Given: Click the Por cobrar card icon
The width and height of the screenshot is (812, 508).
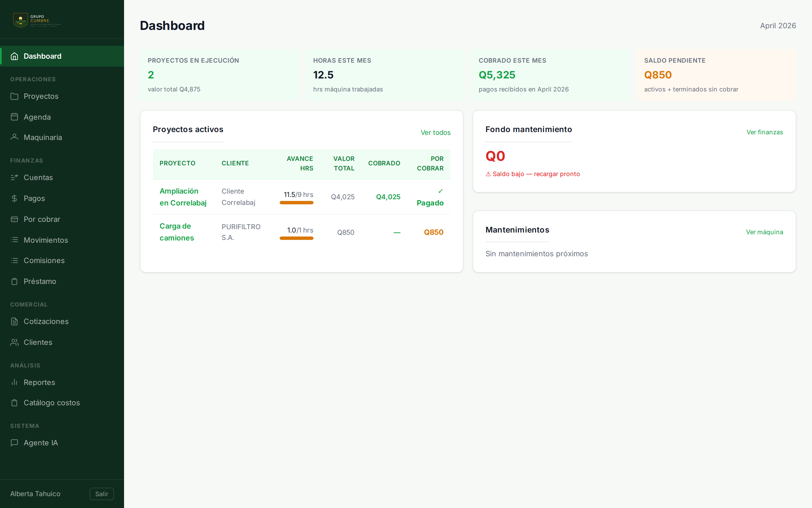Looking at the screenshot, I should 14,219.
